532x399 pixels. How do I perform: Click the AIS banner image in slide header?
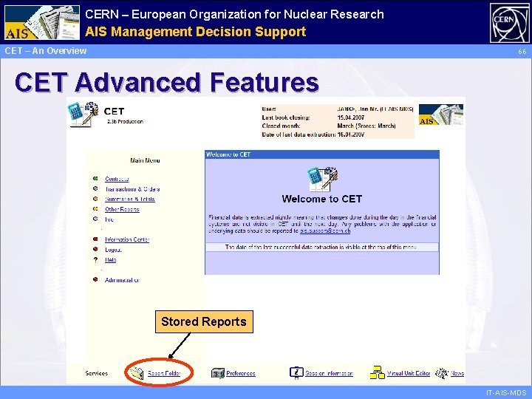[42, 22]
